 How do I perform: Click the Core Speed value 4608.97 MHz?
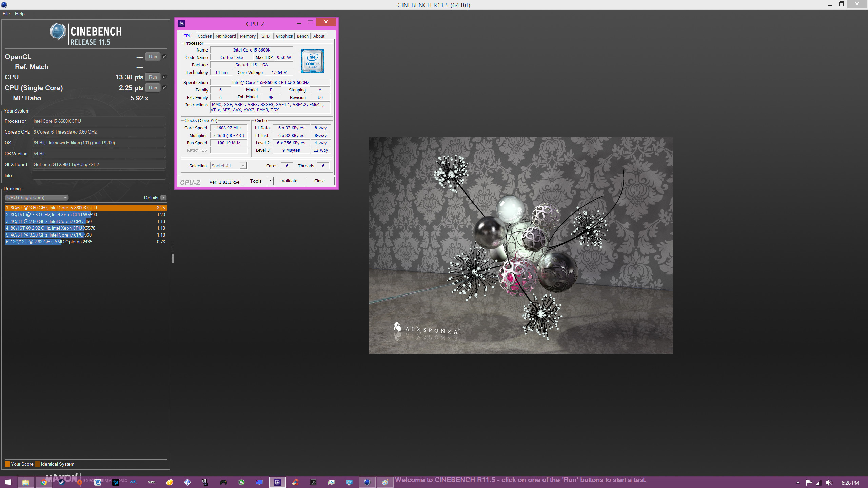click(x=229, y=128)
